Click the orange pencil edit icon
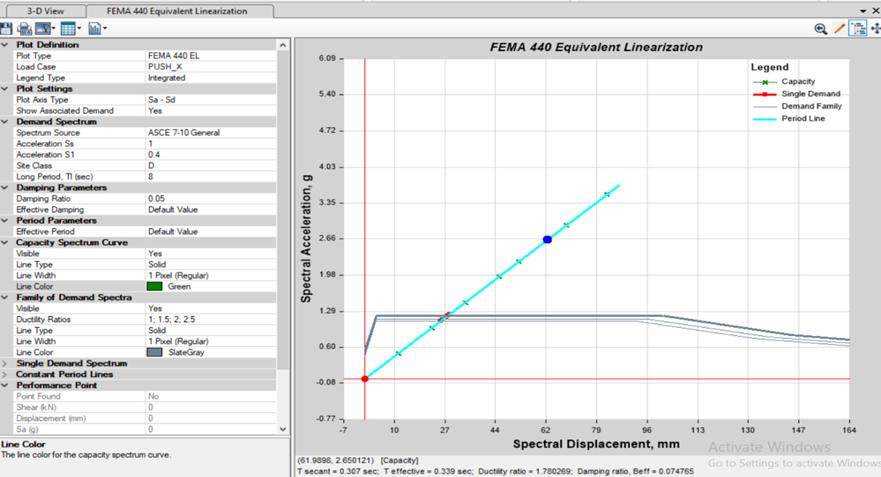 [x=839, y=28]
